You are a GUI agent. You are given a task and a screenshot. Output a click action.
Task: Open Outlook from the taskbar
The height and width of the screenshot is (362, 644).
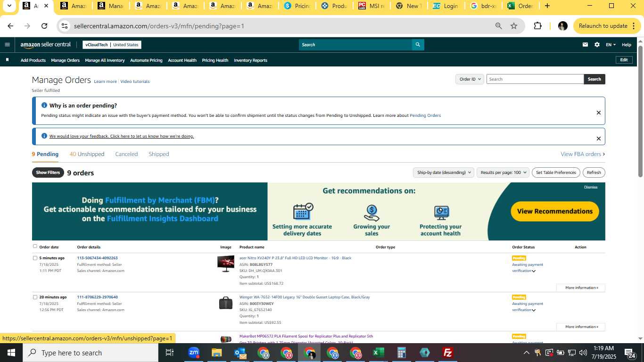240,353
